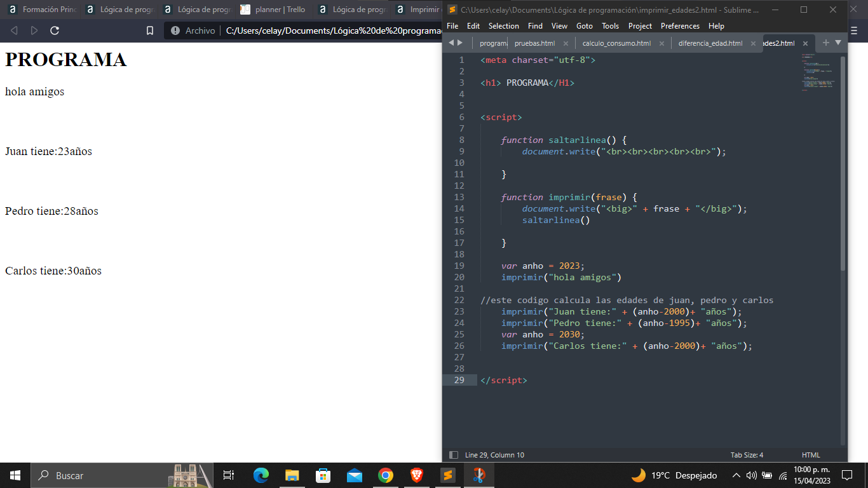This screenshot has width=868, height=488.
Task: Click the browser address bar URL
Action: pyautogui.click(x=333, y=30)
